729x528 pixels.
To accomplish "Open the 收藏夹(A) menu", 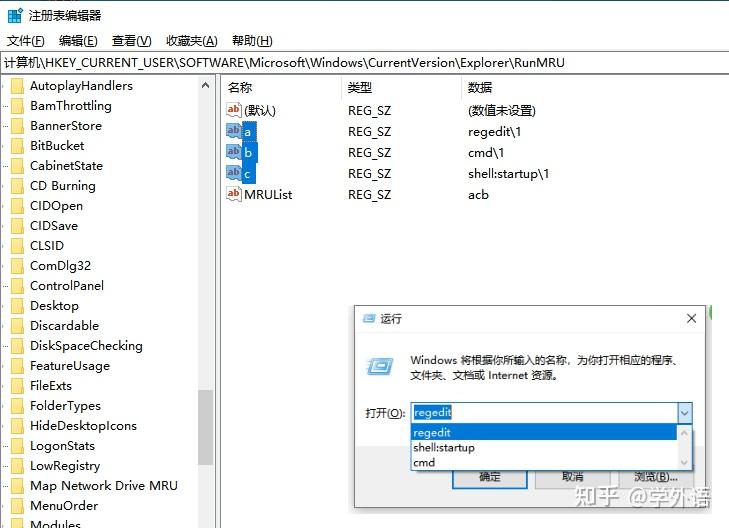I will coord(192,41).
